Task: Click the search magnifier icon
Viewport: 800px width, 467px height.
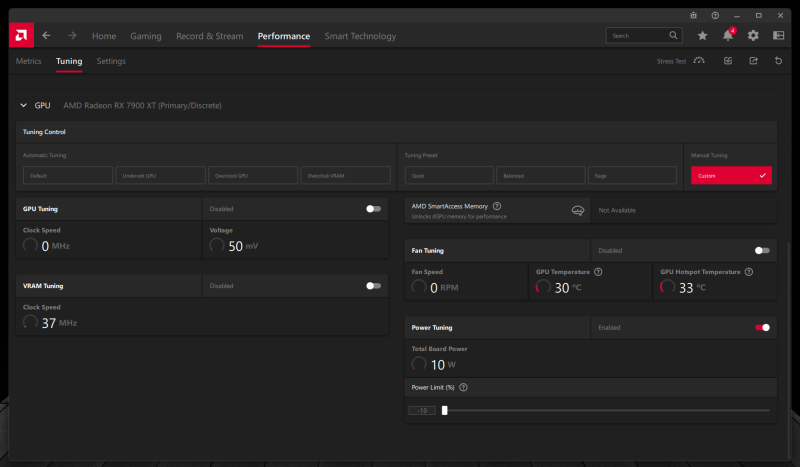Action: tap(673, 35)
